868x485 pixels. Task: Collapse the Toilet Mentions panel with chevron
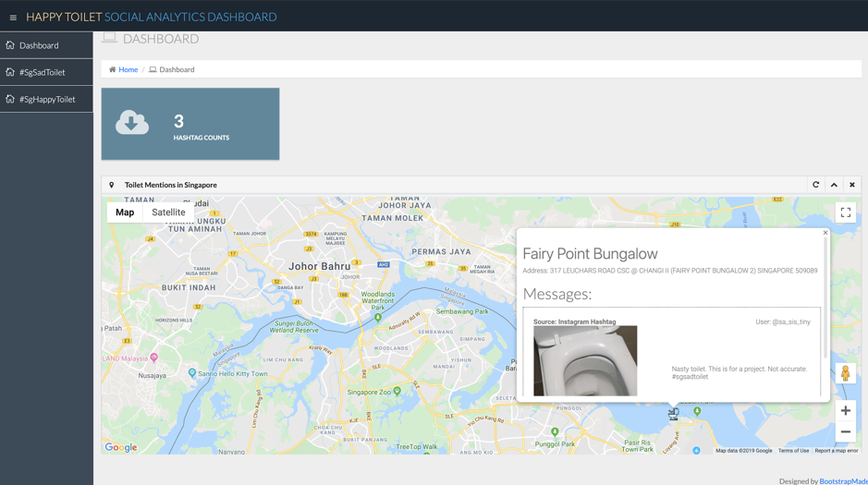[834, 185]
